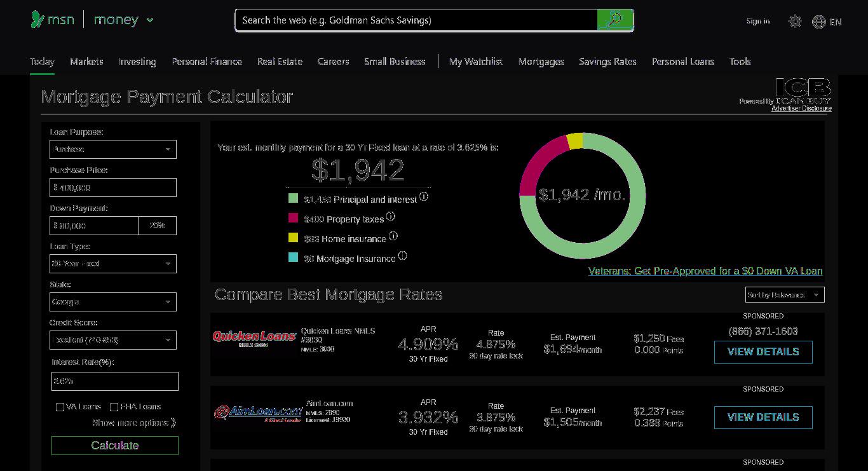Open the Advertiser Disclosure link
This screenshot has height=471, width=868.
coord(801,108)
